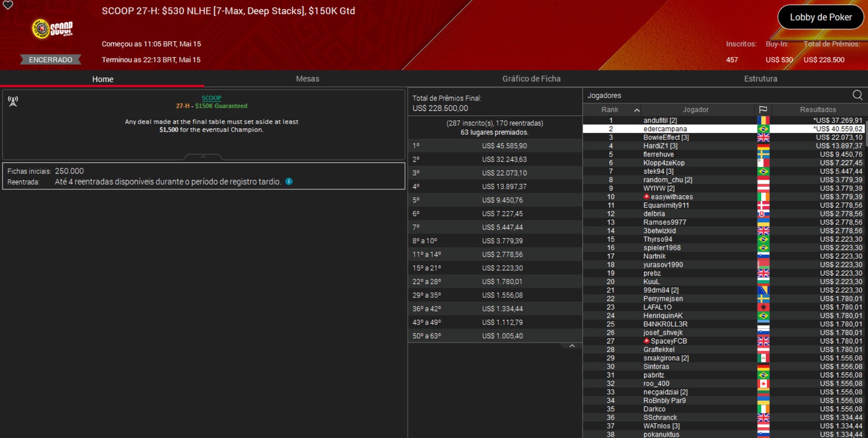Select player yurasov1990

663,265
